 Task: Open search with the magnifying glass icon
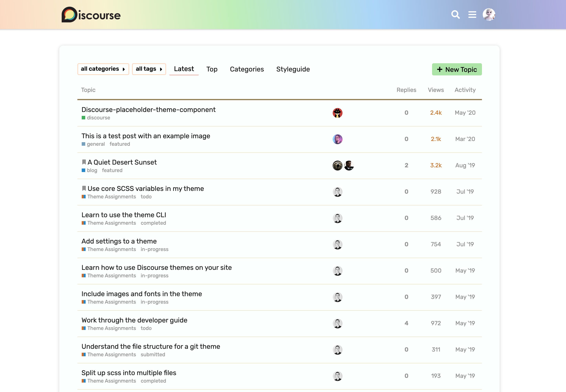[455, 15]
